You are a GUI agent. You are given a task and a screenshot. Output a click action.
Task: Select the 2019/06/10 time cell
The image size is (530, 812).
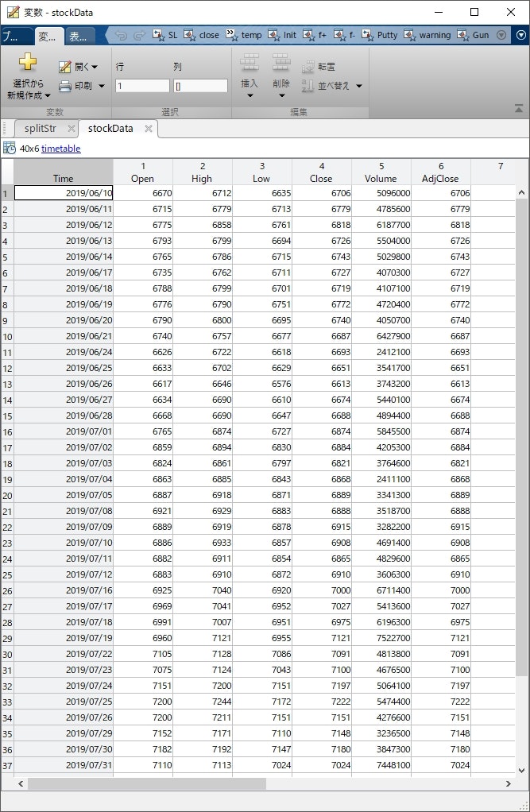click(x=64, y=193)
